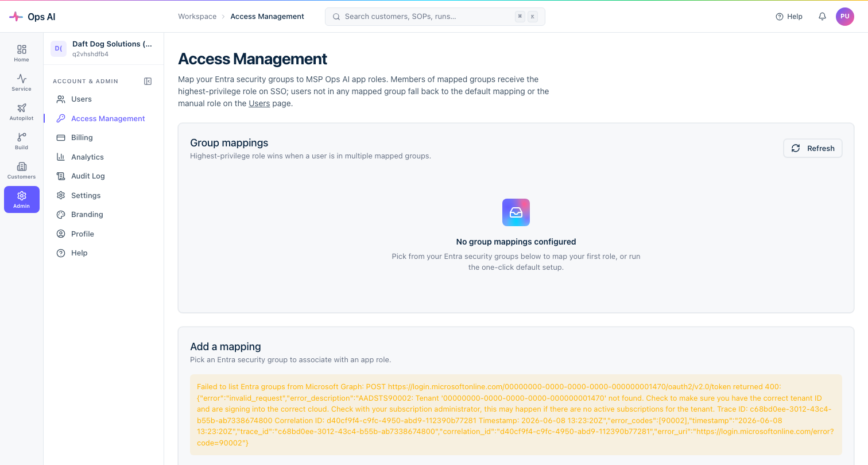Viewport: 868px width, 465px height.
Task: Open the Users menu item
Action: point(103,99)
